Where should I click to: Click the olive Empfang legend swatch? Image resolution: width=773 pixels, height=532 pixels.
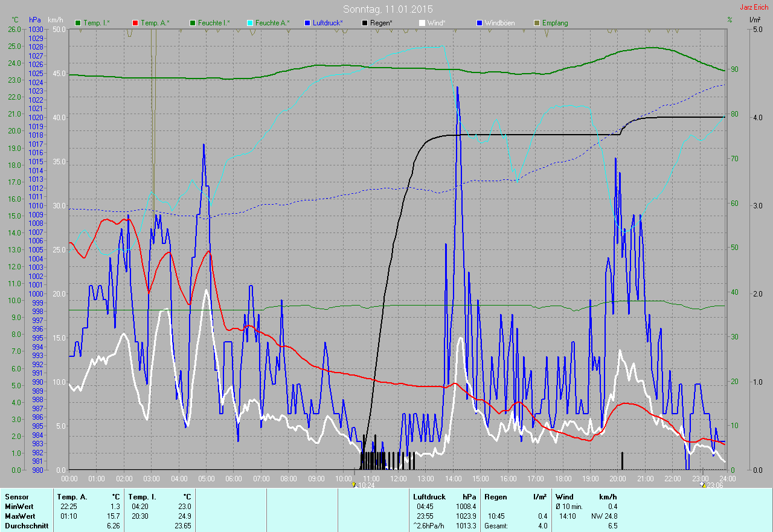pyautogui.click(x=537, y=23)
